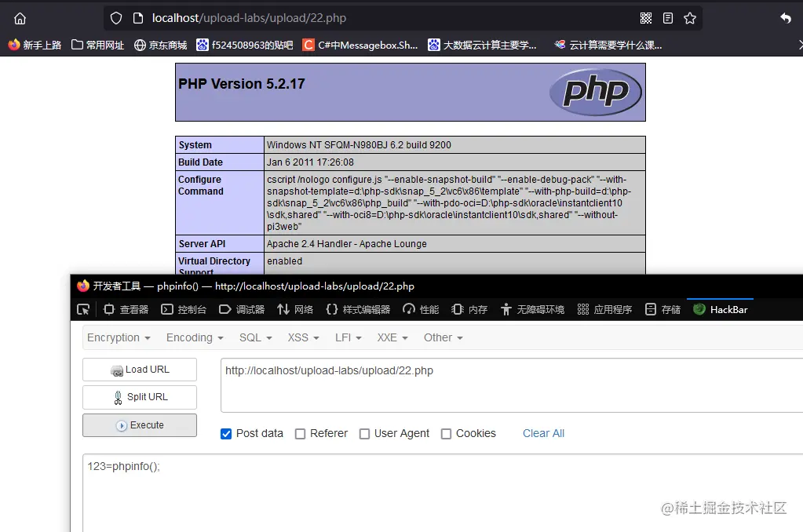The image size is (803, 532).
Task: Toggle reader view icon
Action: 668,18
